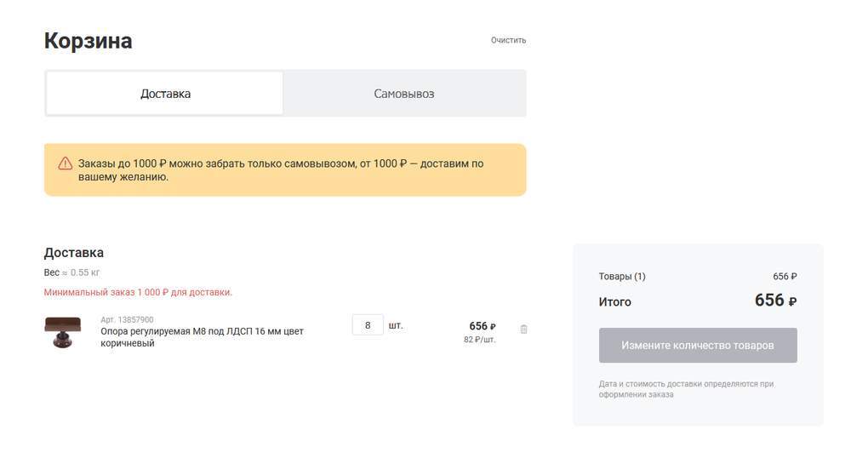Click the article number 13857900

tap(127, 320)
